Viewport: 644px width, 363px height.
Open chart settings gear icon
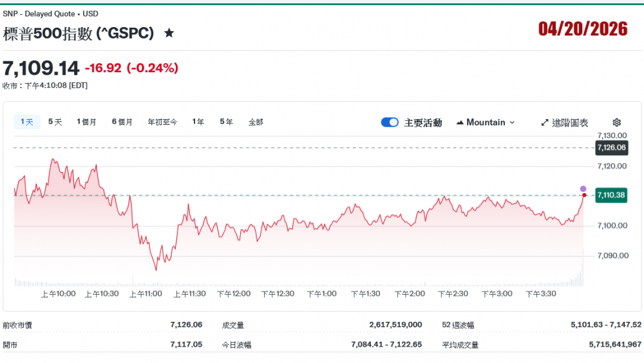pyautogui.click(x=616, y=122)
